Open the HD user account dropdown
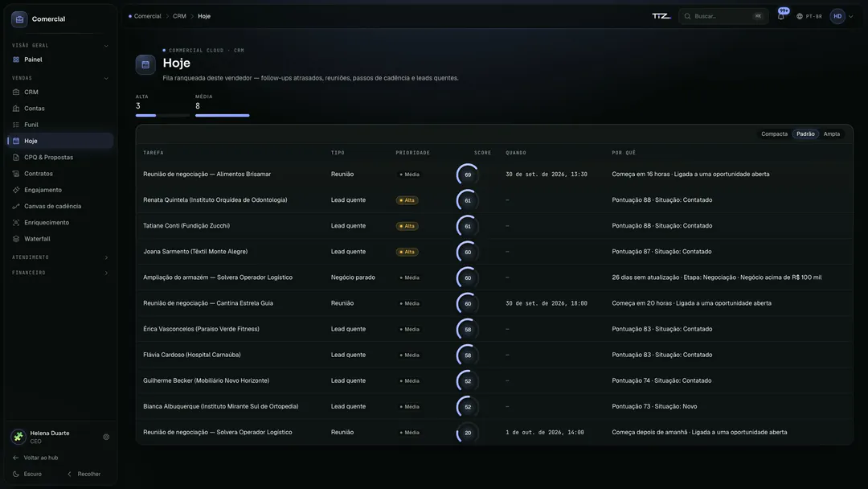 (841, 16)
